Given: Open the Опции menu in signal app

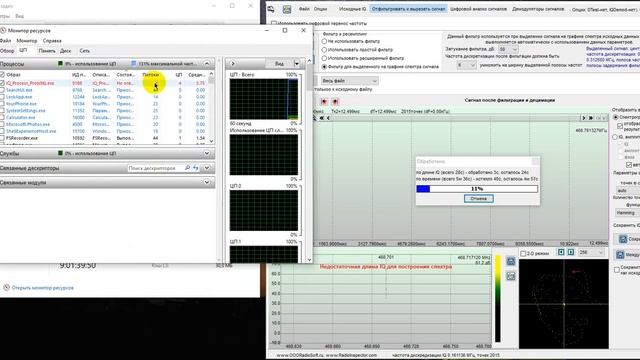Looking at the screenshot, I should (320, 9).
